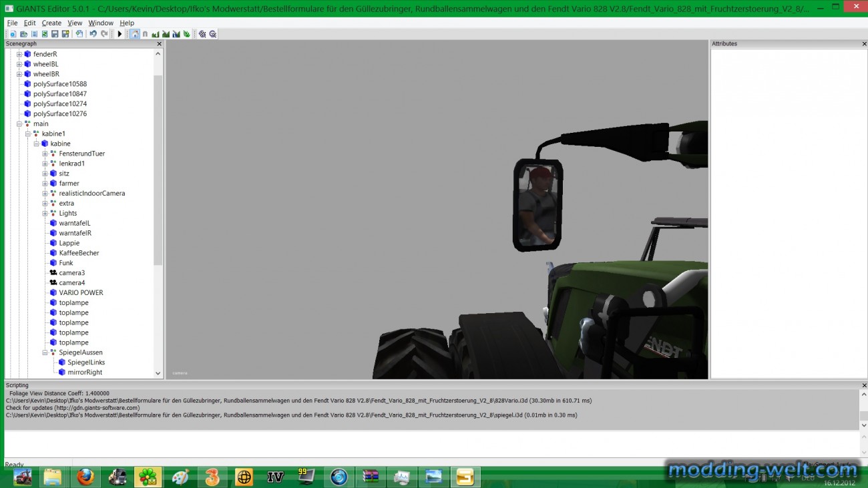Viewport: 868px width, 488px height.
Task: Click the Save As toolbar icon
Action: click(65, 34)
